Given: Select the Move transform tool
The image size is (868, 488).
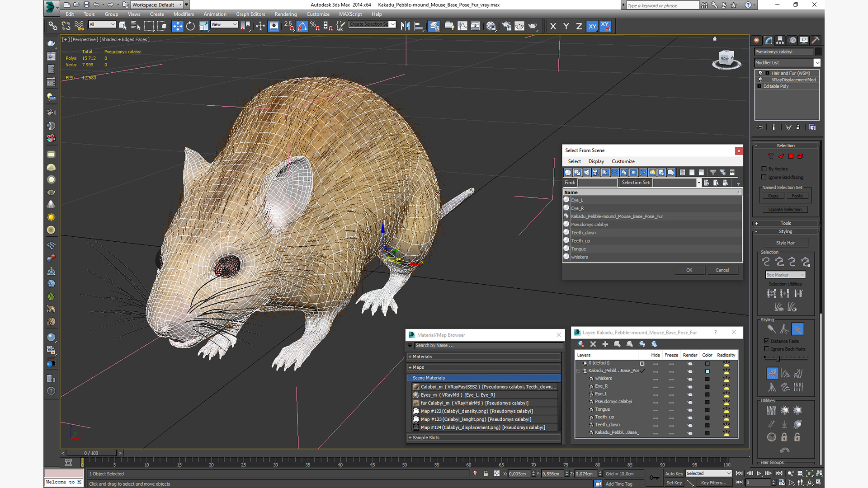Looking at the screenshot, I should click(x=177, y=26).
